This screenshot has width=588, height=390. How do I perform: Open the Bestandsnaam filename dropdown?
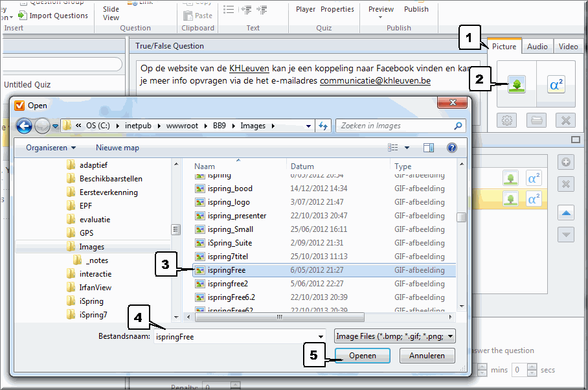pos(321,337)
